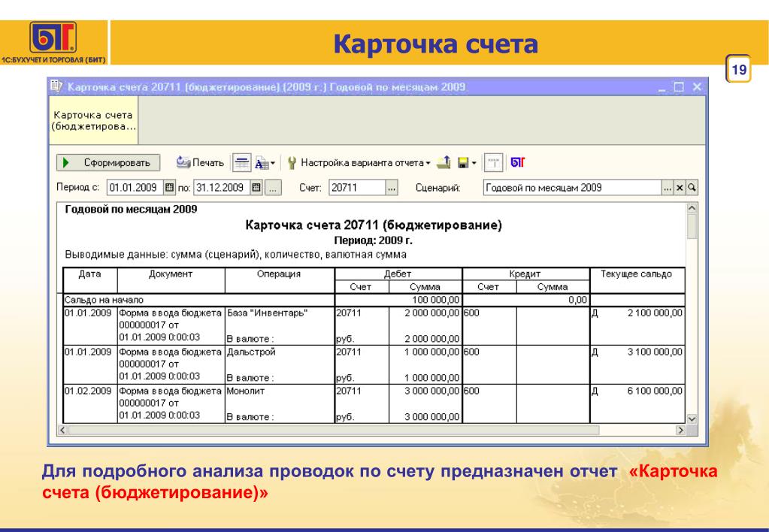Viewport: 769px width, 532px height.
Task: Click the report title Карточка счета 20711 (бюджетирование)
Action: pos(374,225)
